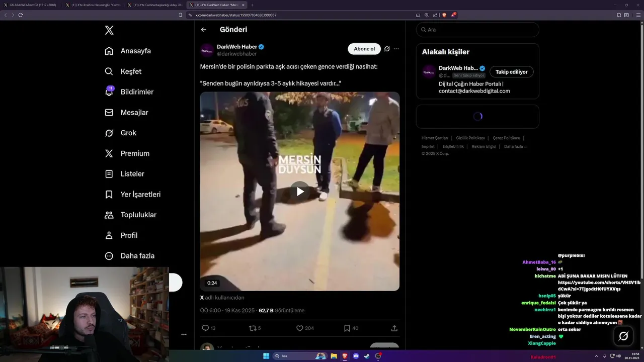The width and height of the screenshot is (644, 362).
Task: Open Listeler in sidebar
Action: coord(124,174)
